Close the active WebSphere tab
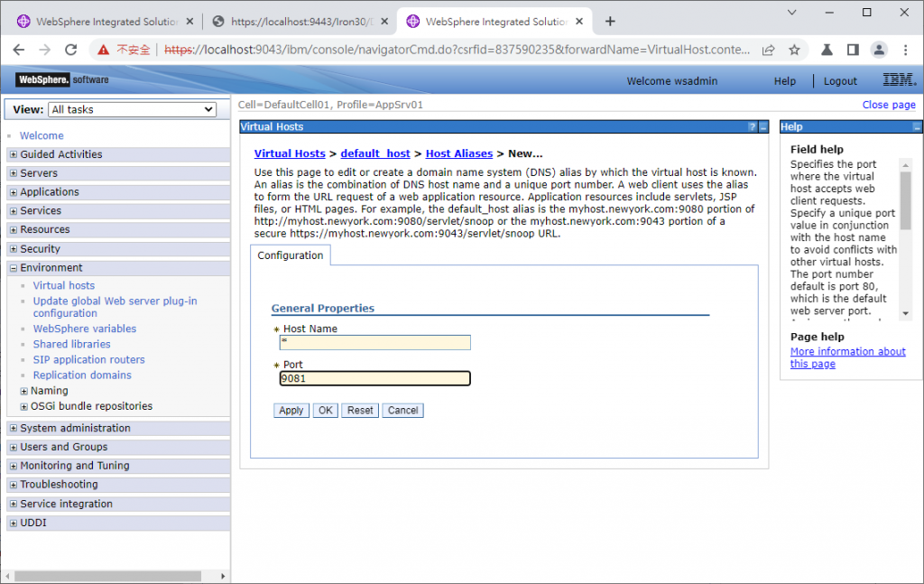This screenshot has width=924, height=584. pos(579,22)
